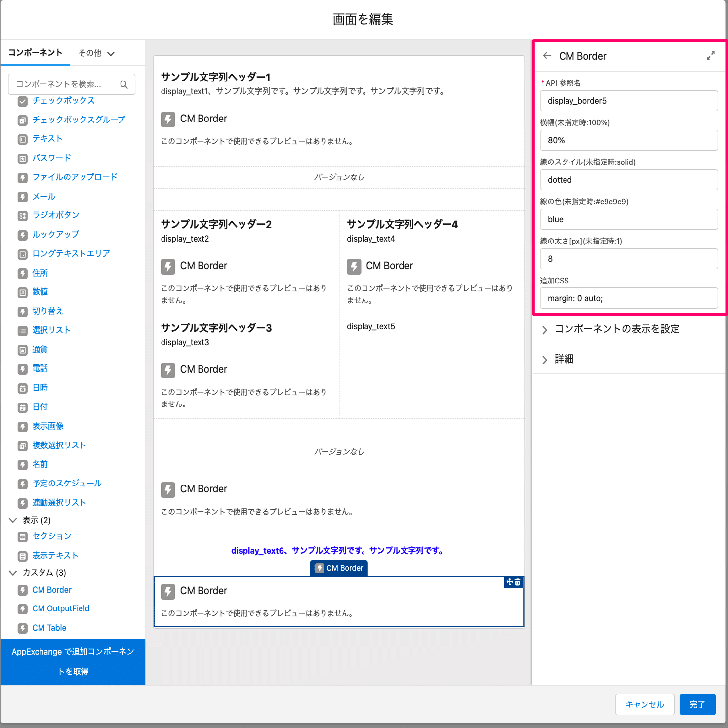728x728 pixels.
Task: Select the チェックボックス component icon
Action: pyautogui.click(x=22, y=101)
